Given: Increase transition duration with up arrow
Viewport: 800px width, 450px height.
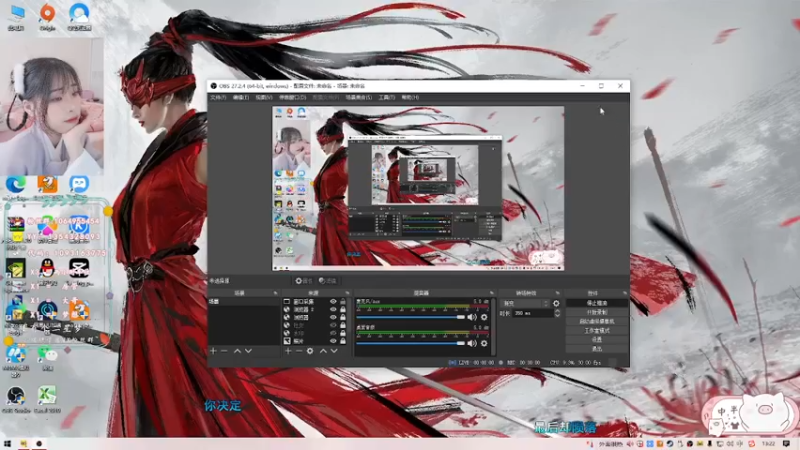Looking at the screenshot, I should coord(557,311).
